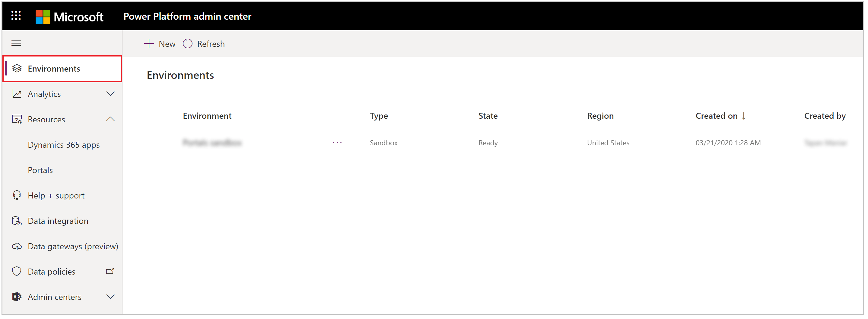Open Data policies in the sidebar

[52, 272]
